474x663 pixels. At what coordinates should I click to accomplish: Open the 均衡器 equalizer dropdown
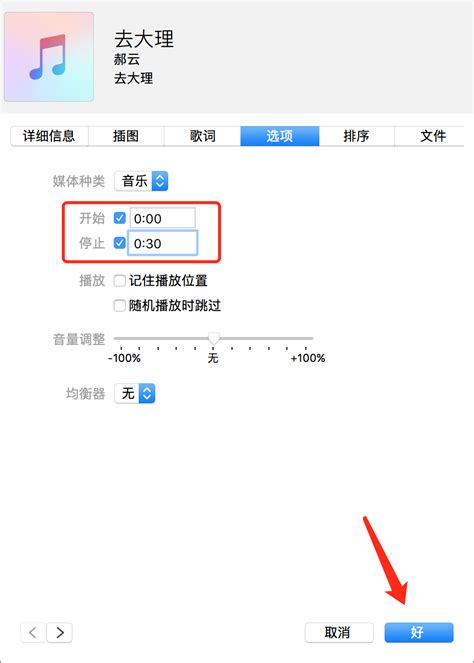[135, 393]
